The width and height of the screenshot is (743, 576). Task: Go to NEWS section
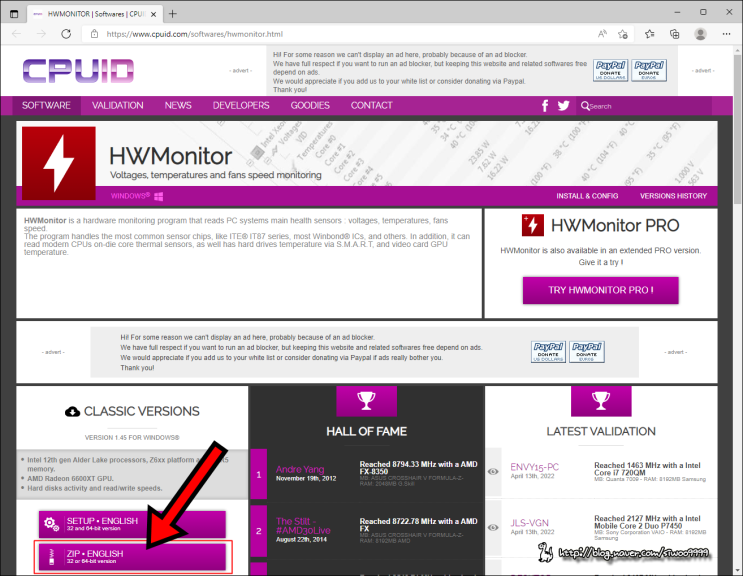tap(178, 105)
